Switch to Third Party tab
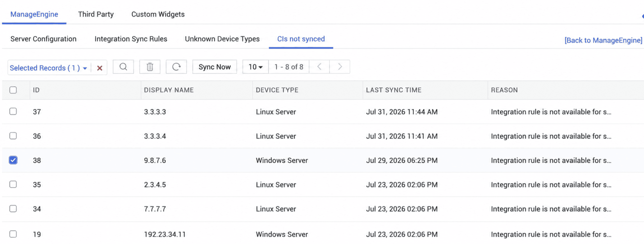Screen dimensions: 644x244 96,14
